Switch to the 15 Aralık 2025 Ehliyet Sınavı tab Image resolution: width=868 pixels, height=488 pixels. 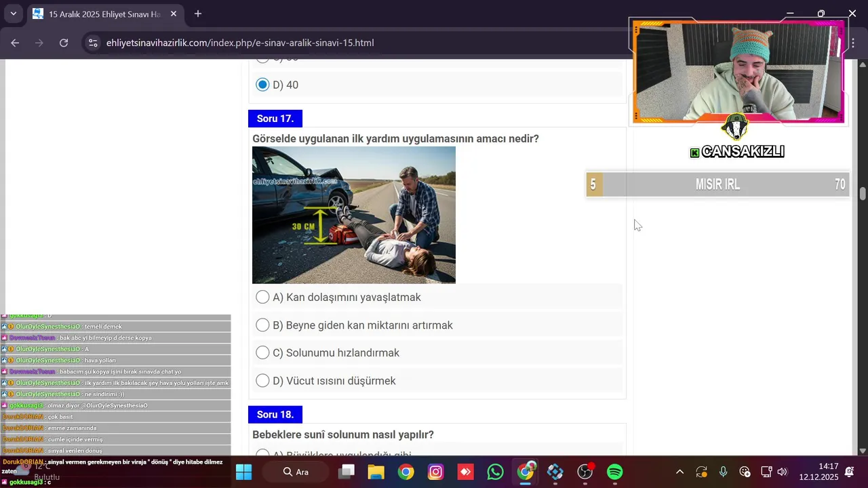104,14
